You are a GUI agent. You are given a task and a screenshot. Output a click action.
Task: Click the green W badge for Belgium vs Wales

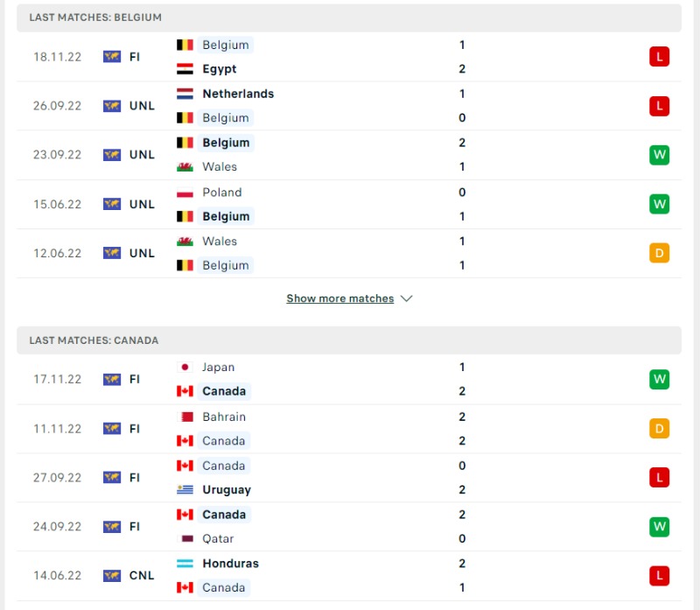click(659, 155)
